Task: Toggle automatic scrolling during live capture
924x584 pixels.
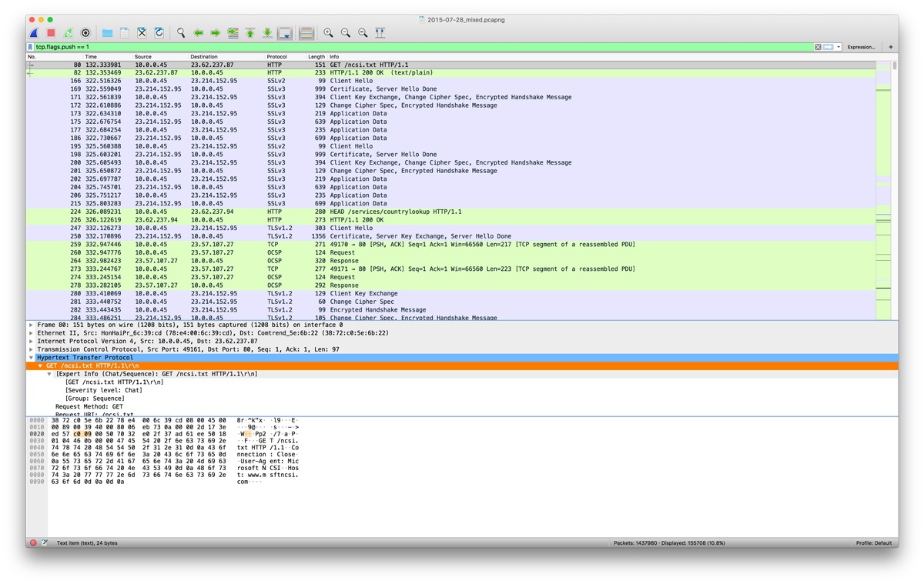Action: (x=283, y=32)
